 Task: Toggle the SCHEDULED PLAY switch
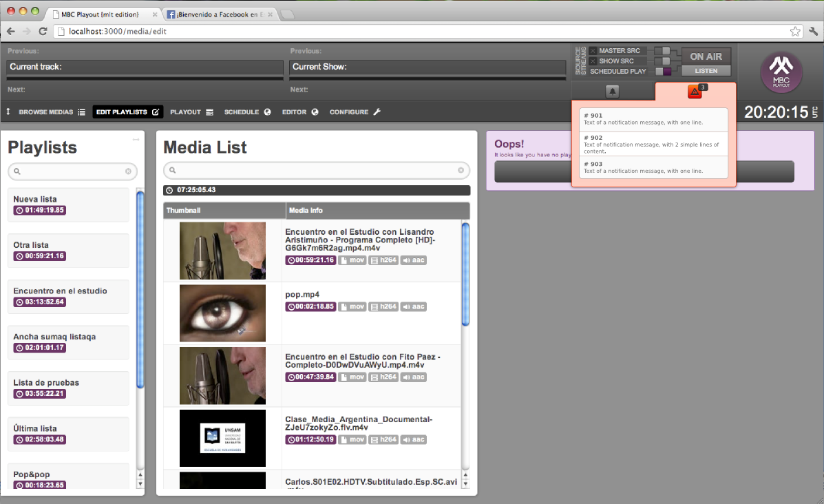click(663, 72)
